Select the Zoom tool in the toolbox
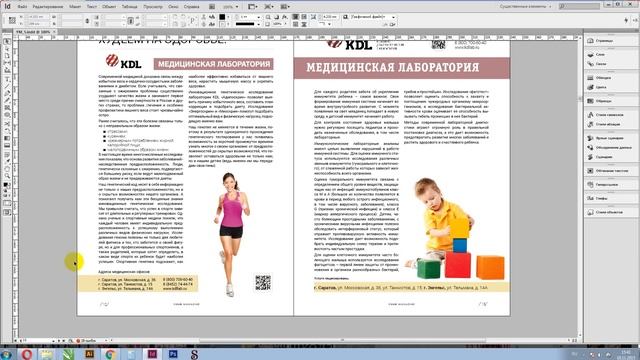The width and height of the screenshot is (640, 360). point(7,176)
